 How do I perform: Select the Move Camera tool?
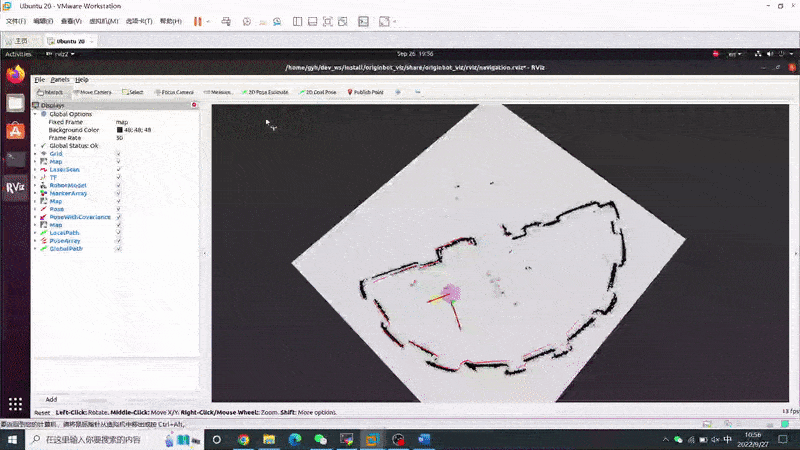[94, 92]
